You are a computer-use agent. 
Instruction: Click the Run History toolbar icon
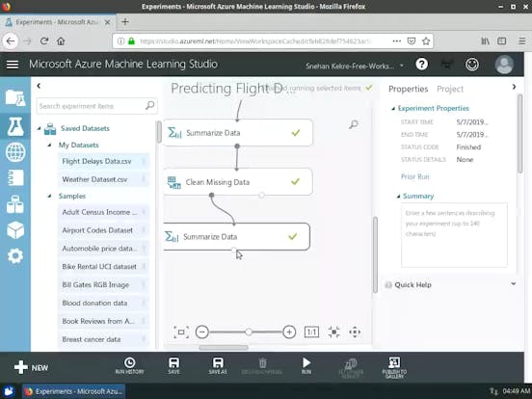129,366
